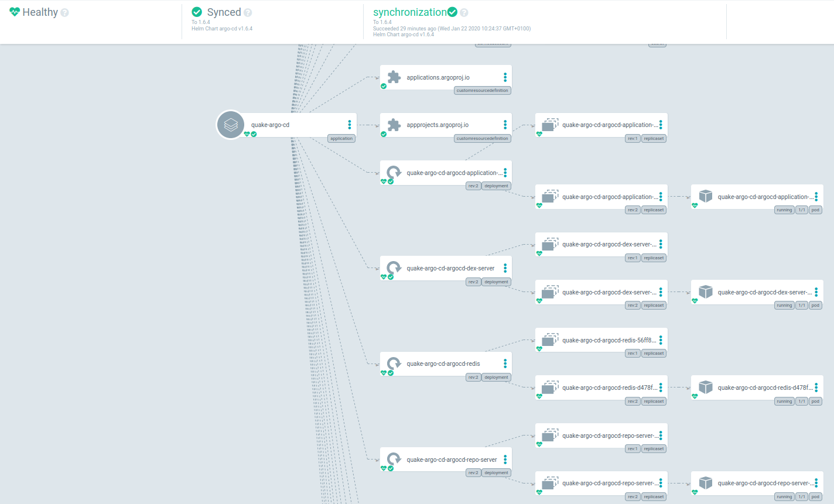Screen dimensions: 834x504
Task: Click repo-server rev:2 replicaset icon
Action: 550,482
